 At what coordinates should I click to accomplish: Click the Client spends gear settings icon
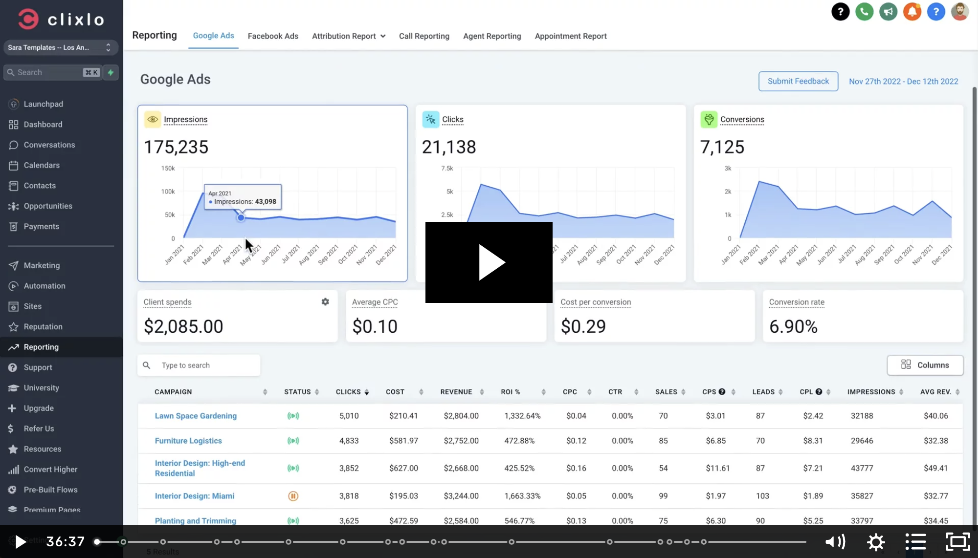326,302
